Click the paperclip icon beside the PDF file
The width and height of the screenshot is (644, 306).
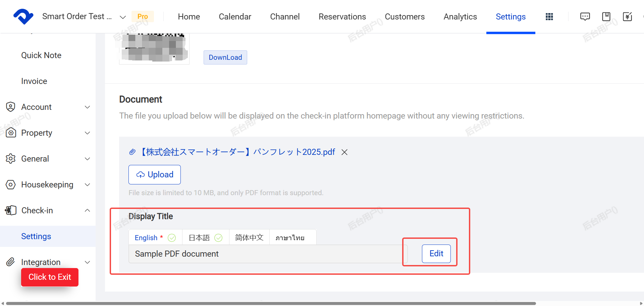point(132,152)
